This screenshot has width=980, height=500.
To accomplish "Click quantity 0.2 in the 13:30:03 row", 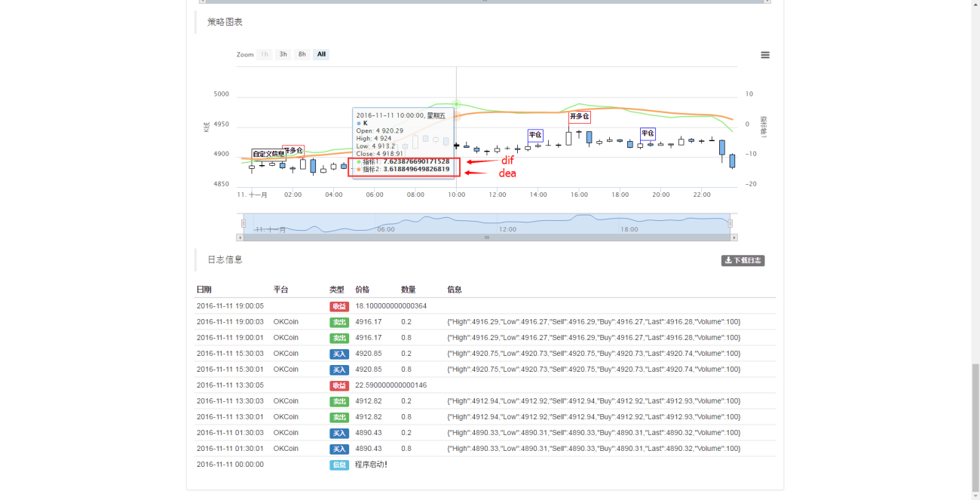I will (x=406, y=401).
